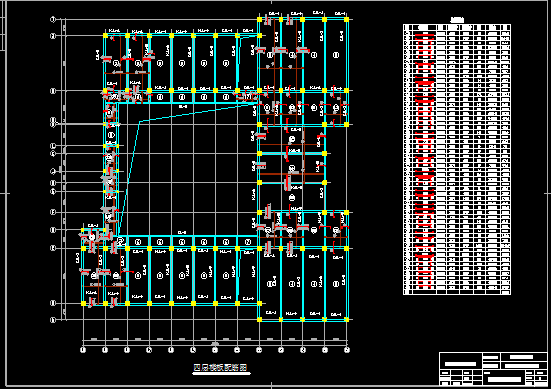Select the topmost axis bubble on the left side
551x389 pixels.
53,20
